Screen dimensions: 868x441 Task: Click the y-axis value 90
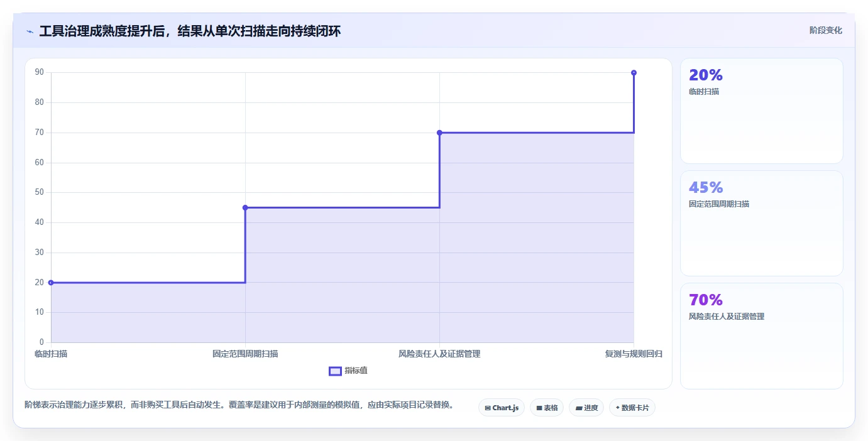click(x=40, y=72)
